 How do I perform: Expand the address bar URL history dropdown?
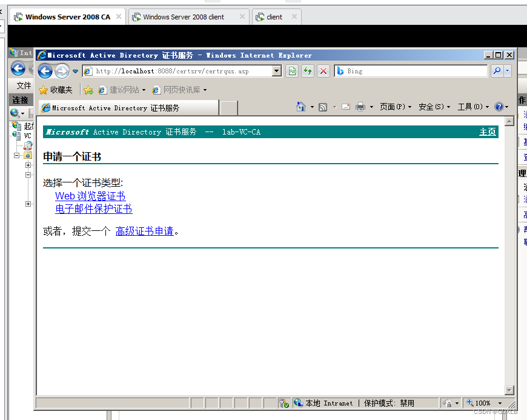[x=277, y=72]
